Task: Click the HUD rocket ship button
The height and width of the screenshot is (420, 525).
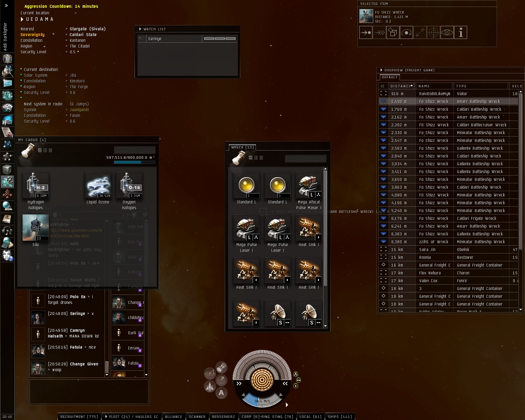Action: coord(210,386)
